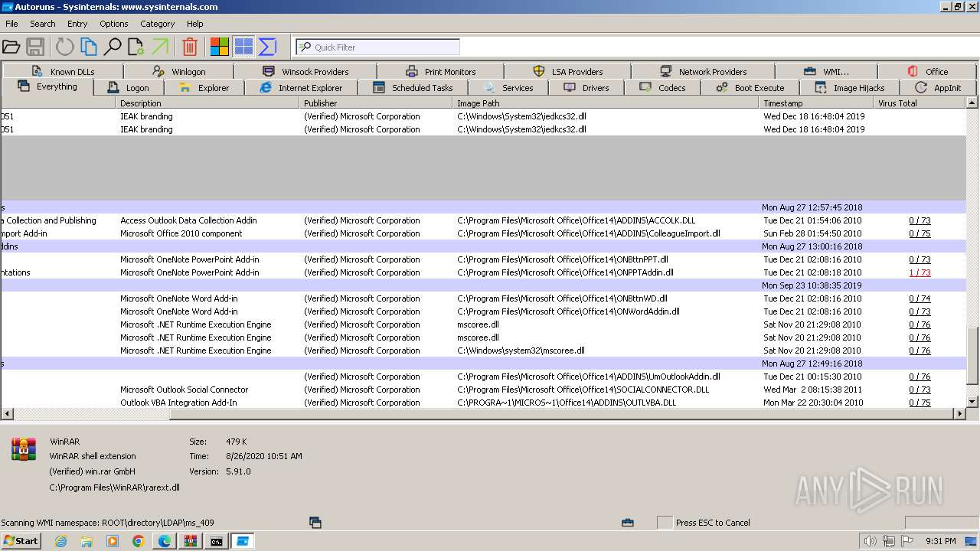Image resolution: width=980 pixels, height=551 pixels.
Task: Click the green Jump to Entry arrow
Action: pos(160,47)
